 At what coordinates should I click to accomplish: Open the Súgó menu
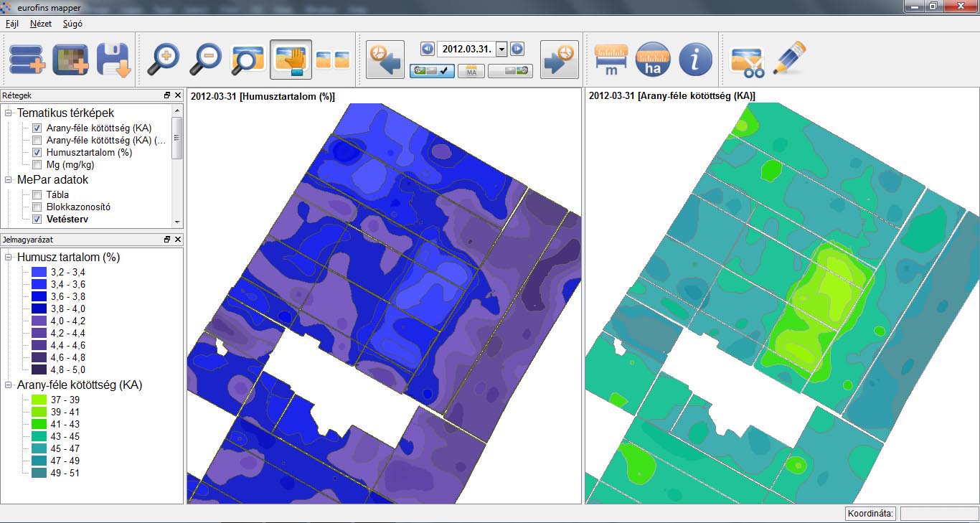point(72,24)
